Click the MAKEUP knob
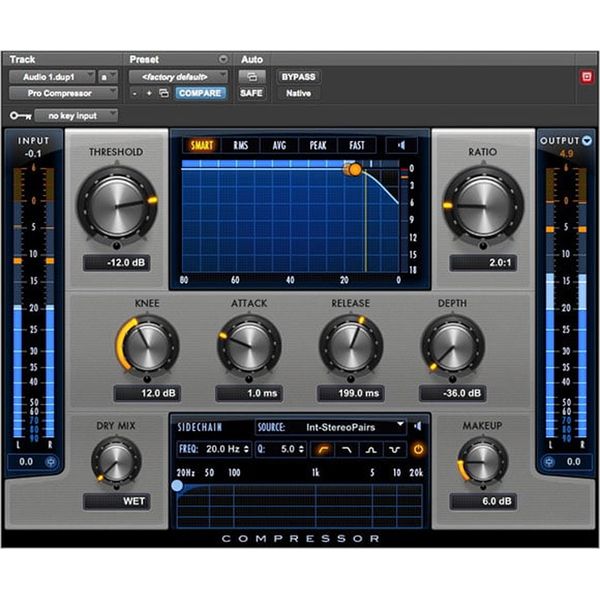Image resolution: width=600 pixels, height=600 pixels. pos(483,461)
